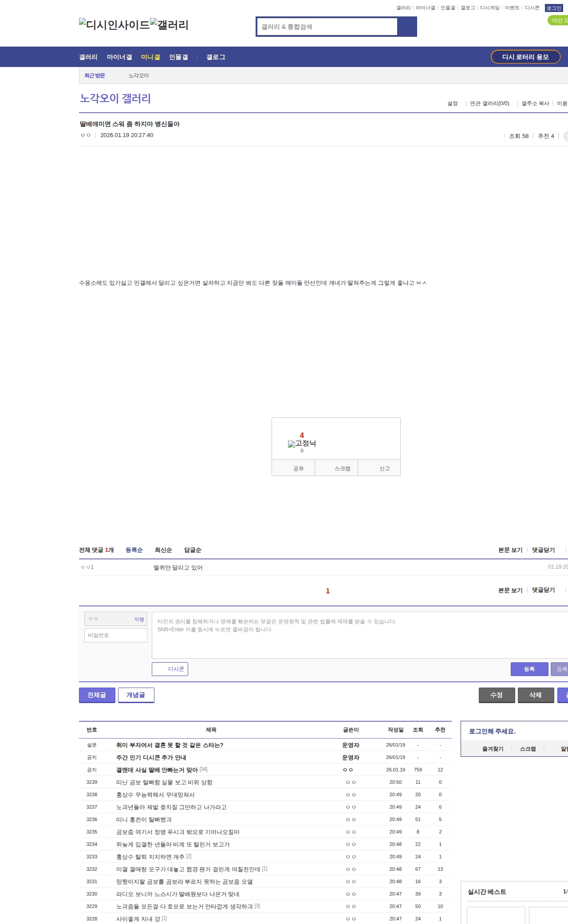Open post 3230 라디오 보니까 느스시가

tap(178, 894)
